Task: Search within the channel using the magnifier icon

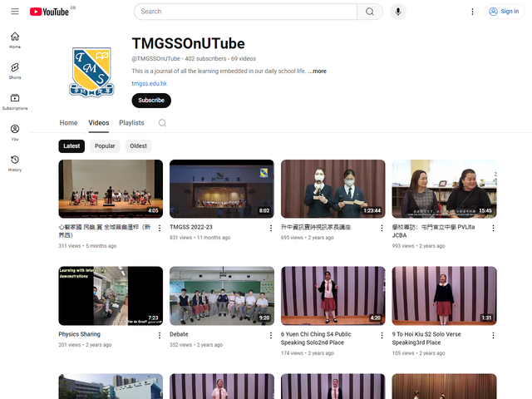Action: click(x=162, y=123)
